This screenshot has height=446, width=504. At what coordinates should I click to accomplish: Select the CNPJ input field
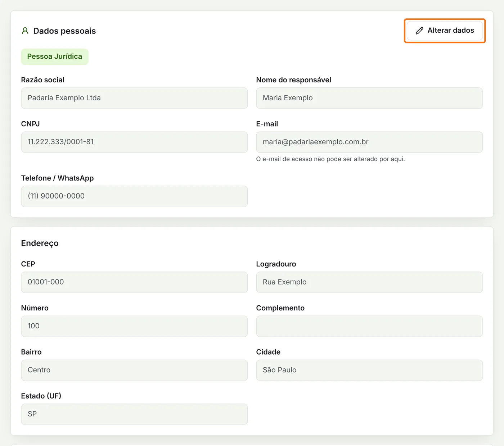(x=134, y=142)
